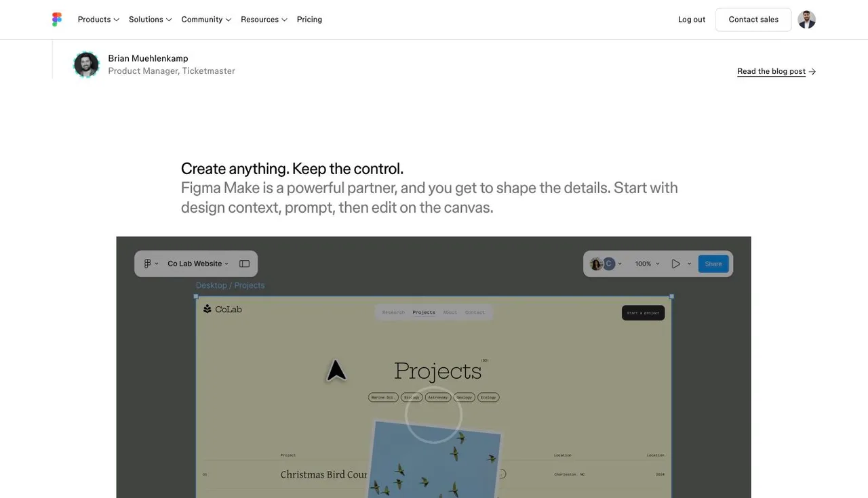Click the Figma logo in header
The image size is (868, 498).
(x=57, y=20)
